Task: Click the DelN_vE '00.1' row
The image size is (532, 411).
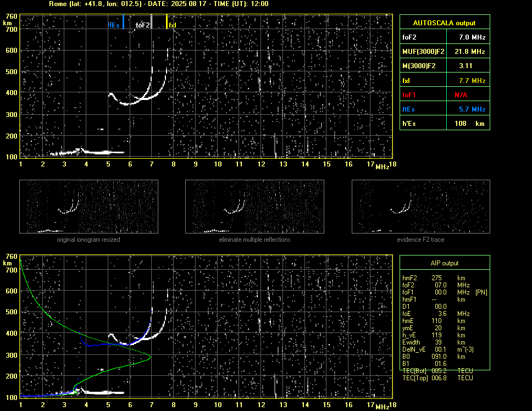Action: coord(437,349)
